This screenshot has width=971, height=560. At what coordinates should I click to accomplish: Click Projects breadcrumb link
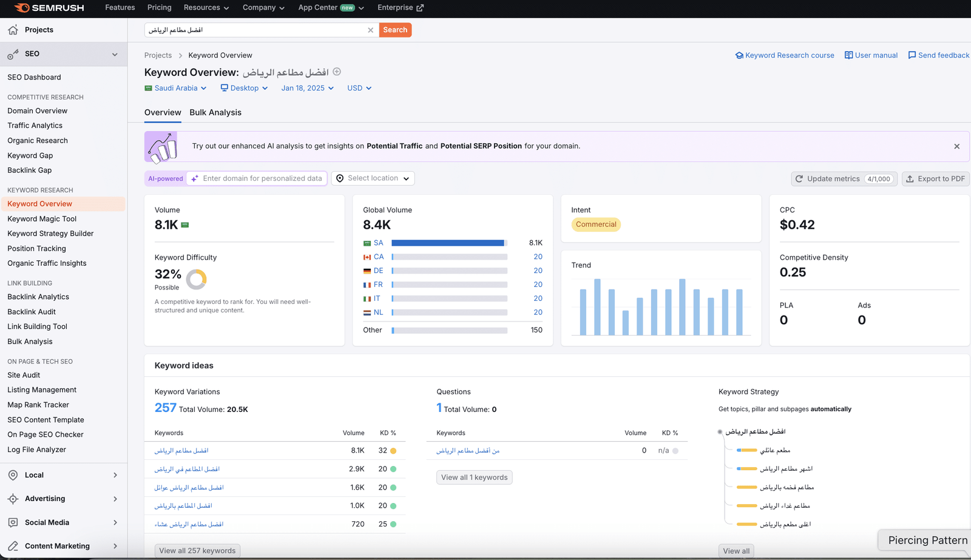click(x=158, y=55)
